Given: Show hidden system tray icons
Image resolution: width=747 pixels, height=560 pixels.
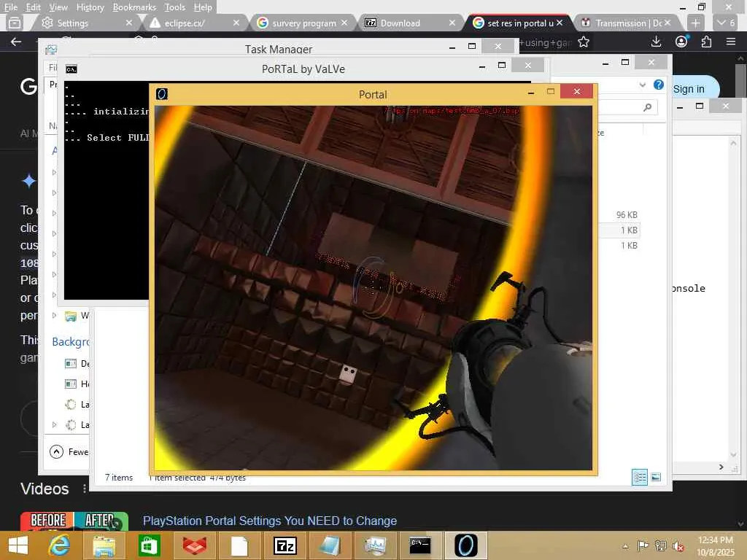Looking at the screenshot, I should tap(625, 546).
